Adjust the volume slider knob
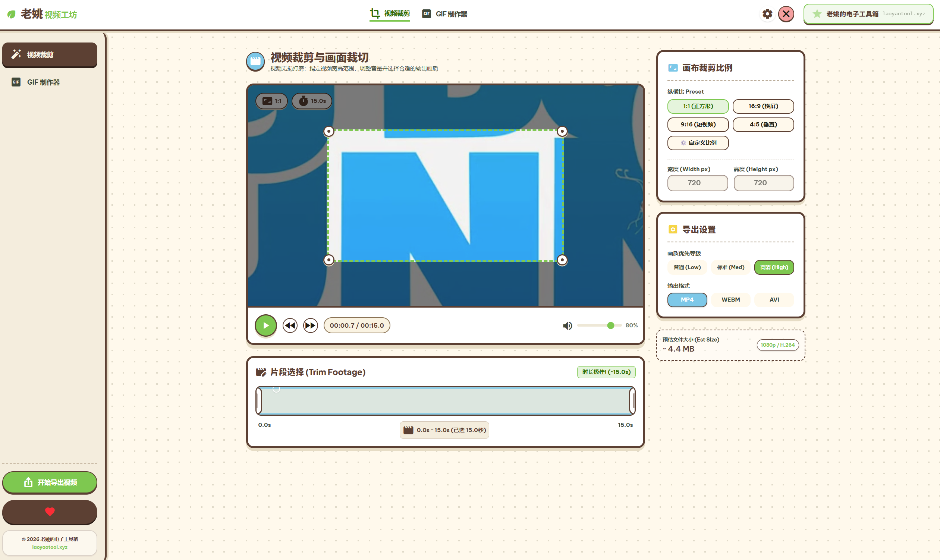This screenshot has width=940, height=560. coord(610,325)
